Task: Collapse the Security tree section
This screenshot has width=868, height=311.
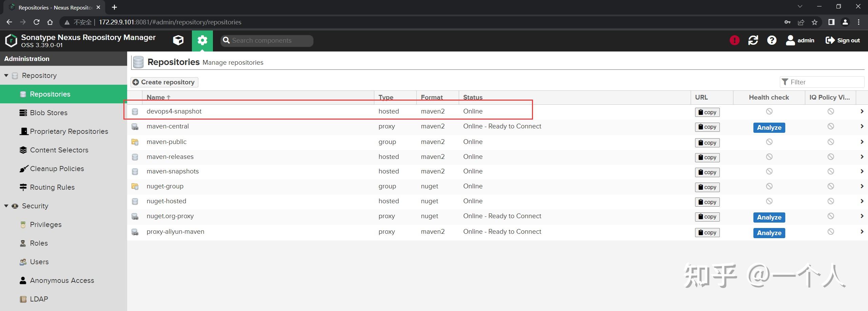Action: [6, 206]
